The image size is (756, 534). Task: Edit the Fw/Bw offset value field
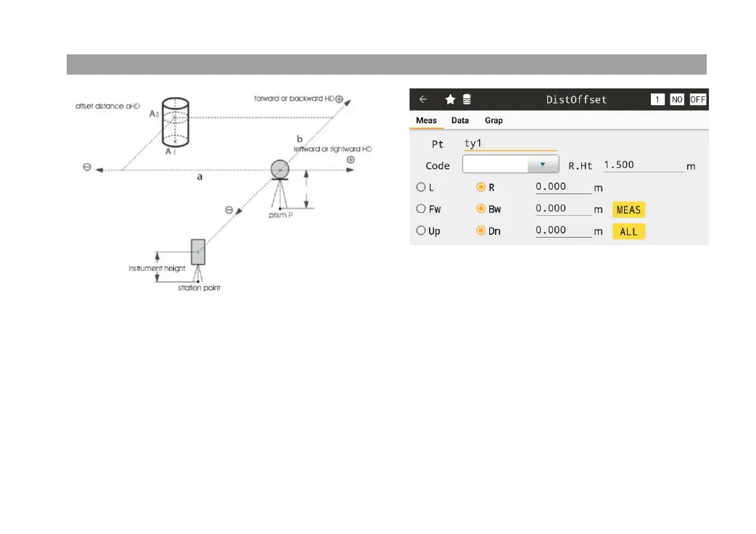(564, 209)
